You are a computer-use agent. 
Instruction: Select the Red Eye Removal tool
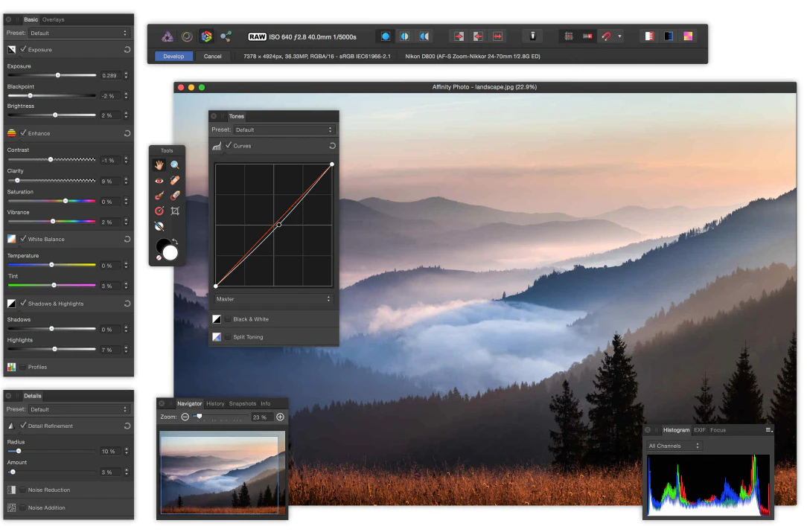159,181
